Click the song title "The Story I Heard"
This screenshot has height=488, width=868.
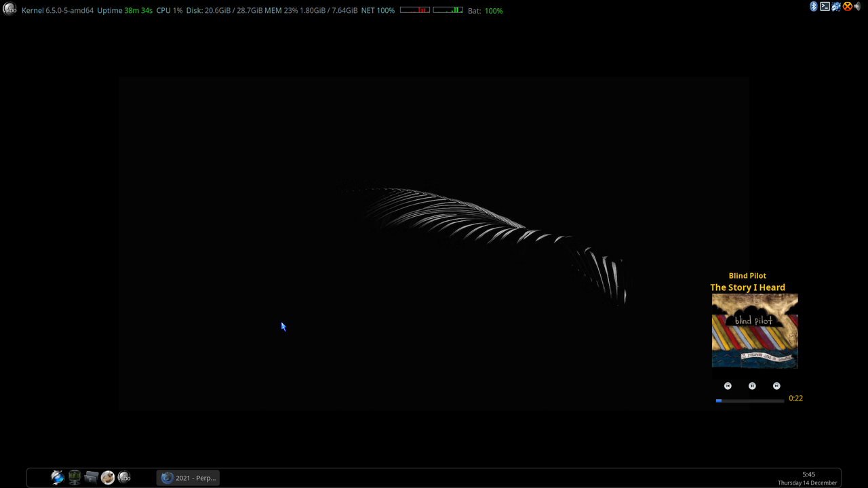point(747,287)
